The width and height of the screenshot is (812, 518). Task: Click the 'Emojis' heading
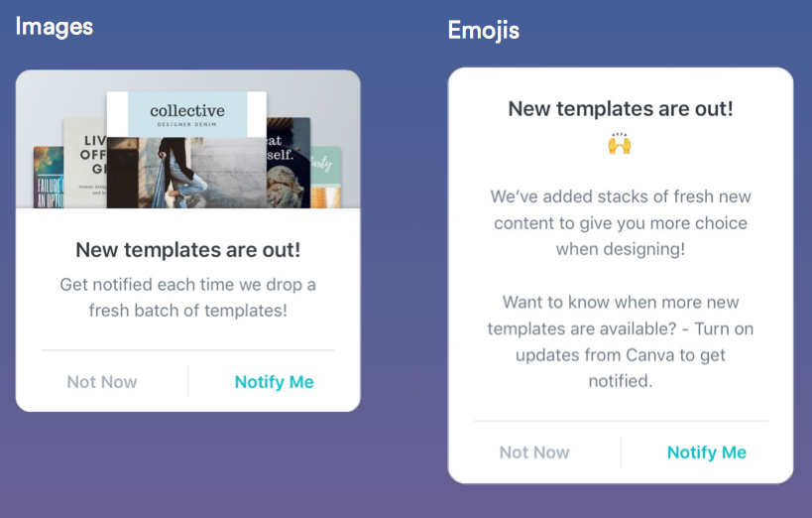484,31
